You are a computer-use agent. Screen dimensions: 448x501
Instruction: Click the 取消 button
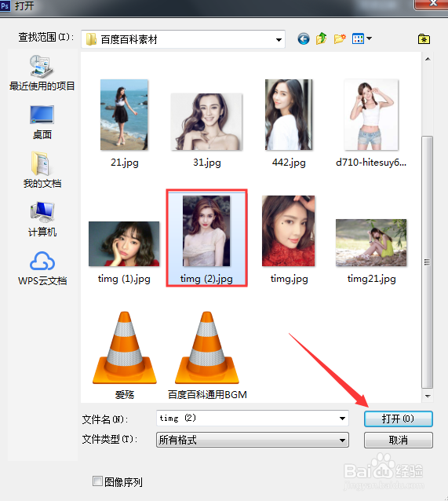click(x=399, y=440)
